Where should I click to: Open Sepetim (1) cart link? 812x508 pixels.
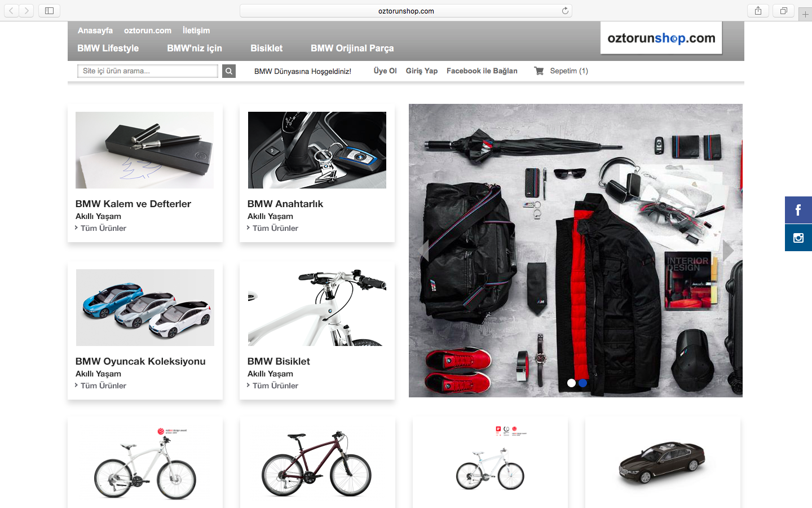pos(569,71)
